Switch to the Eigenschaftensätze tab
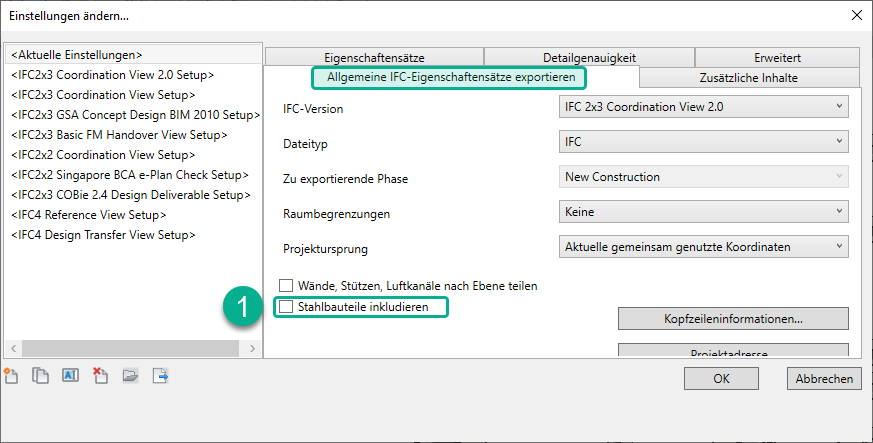The image size is (873, 443). click(x=373, y=58)
